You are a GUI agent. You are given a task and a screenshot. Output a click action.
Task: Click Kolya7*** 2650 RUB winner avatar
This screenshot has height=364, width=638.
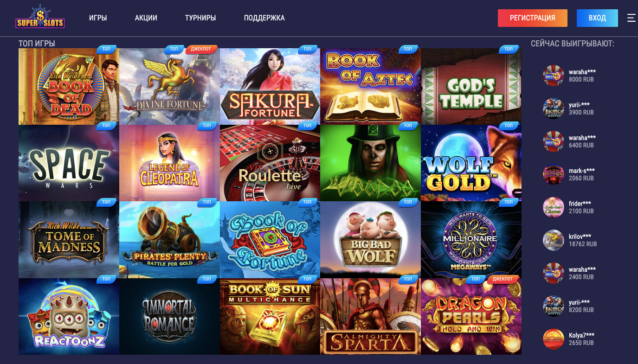(x=553, y=339)
